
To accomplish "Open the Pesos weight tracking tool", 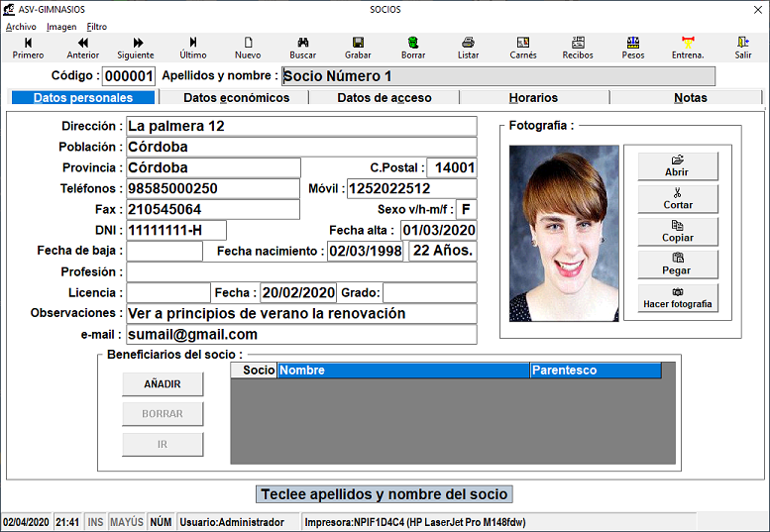I will tap(633, 48).
